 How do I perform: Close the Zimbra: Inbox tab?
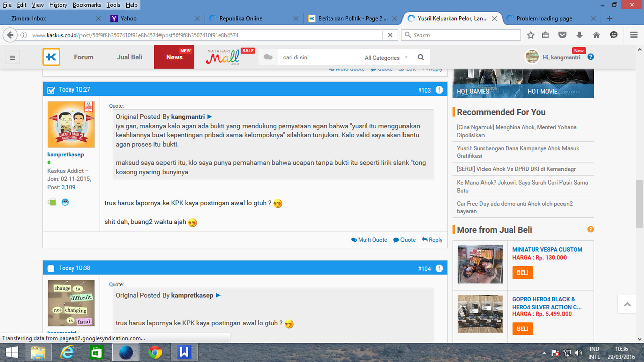[98, 19]
